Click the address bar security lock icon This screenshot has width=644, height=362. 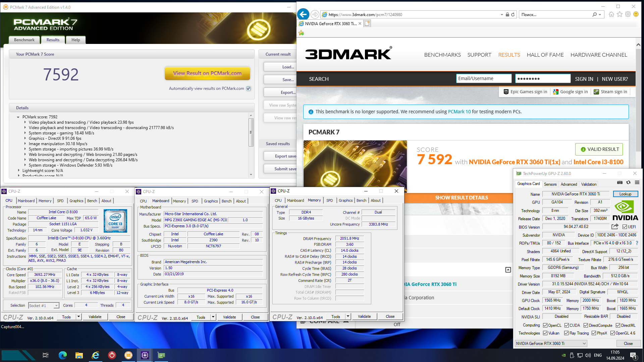tap(507, 14)
